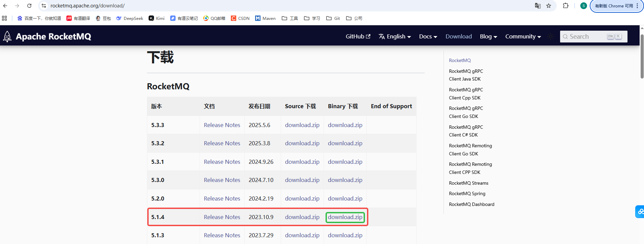Open the Chrome profile avatar
644x244 pixels.
pos(584,6)
